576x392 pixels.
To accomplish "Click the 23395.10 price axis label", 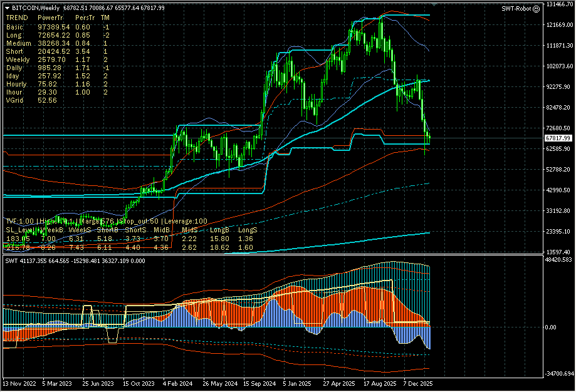I will [560, 232].
